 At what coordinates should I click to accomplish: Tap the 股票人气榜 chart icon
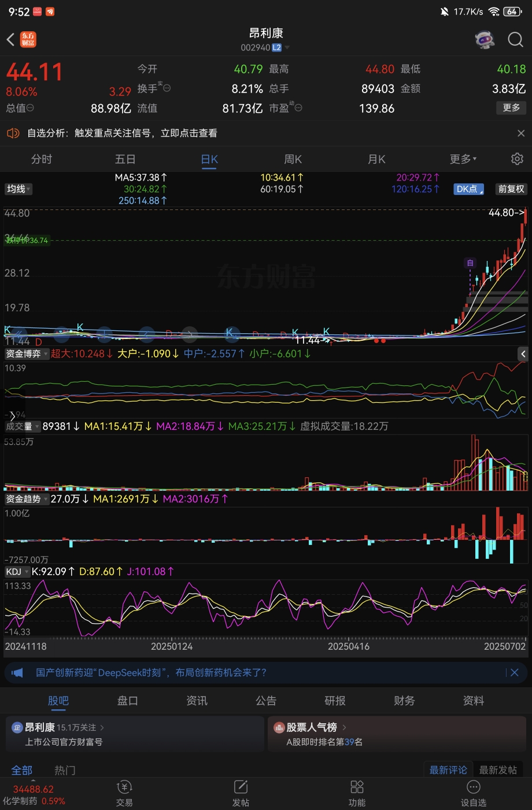tap(279, 727)
